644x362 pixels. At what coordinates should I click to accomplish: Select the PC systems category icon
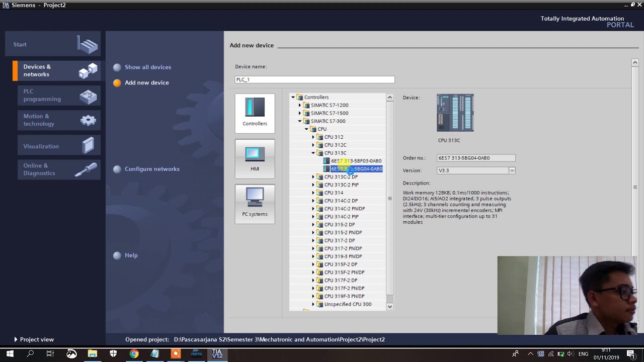[x=255, y=198]
